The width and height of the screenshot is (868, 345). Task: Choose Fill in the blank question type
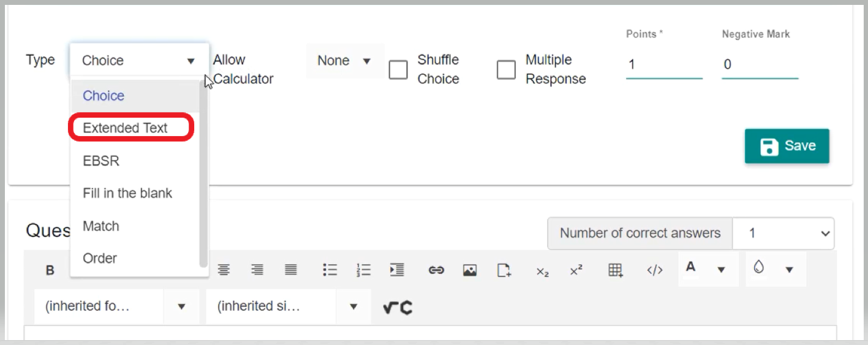coord(127,193)
